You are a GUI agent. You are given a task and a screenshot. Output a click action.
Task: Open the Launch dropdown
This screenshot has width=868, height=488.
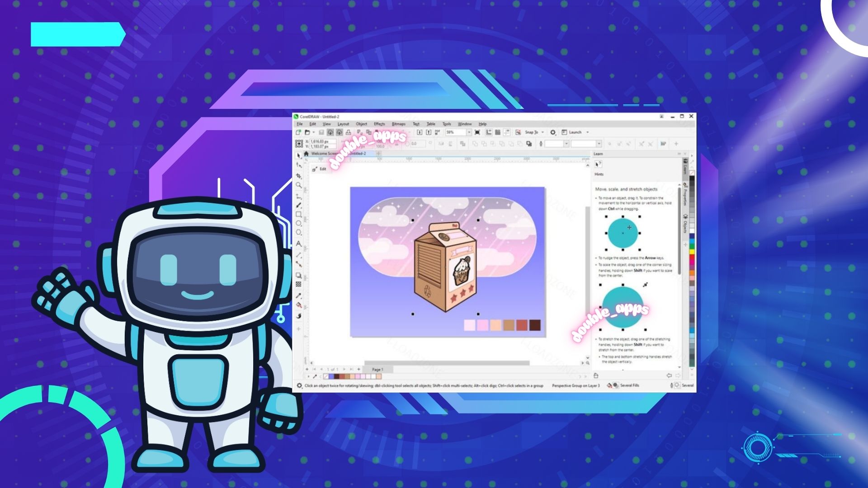pyautogui.click(x=588, y=132)
